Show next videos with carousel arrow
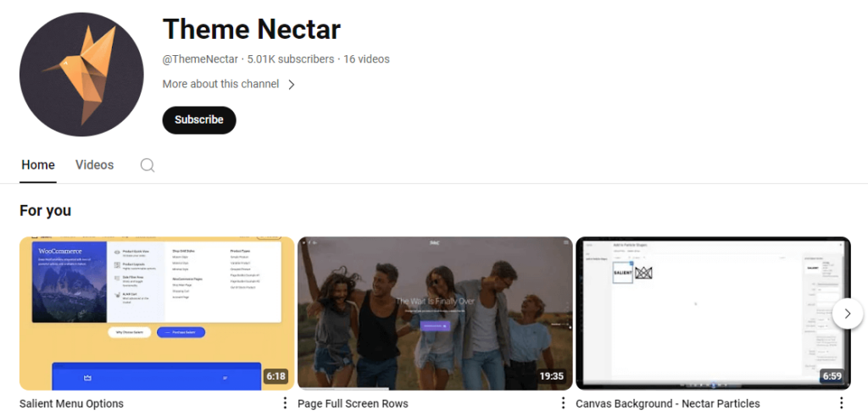Screen dimensions: 868x416 (x=848, y=313)
